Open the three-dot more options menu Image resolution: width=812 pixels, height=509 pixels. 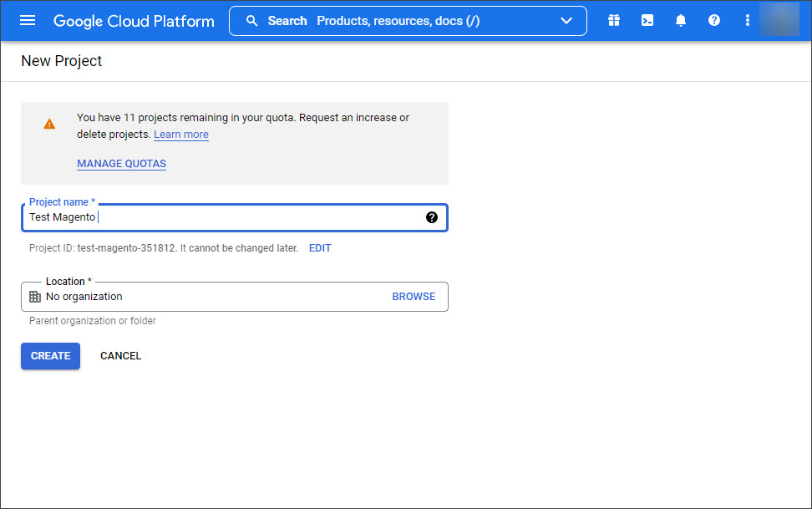[x=747, y=20]
